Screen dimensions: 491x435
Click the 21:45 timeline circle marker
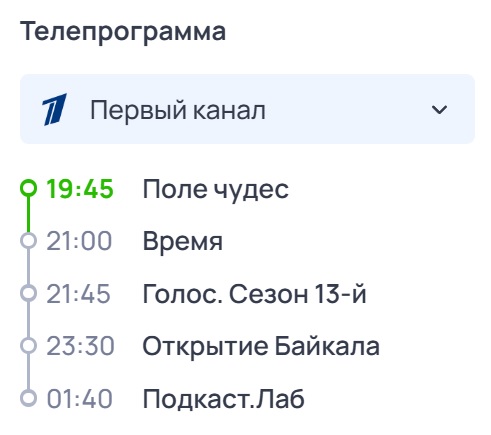[x=28, y=293]
